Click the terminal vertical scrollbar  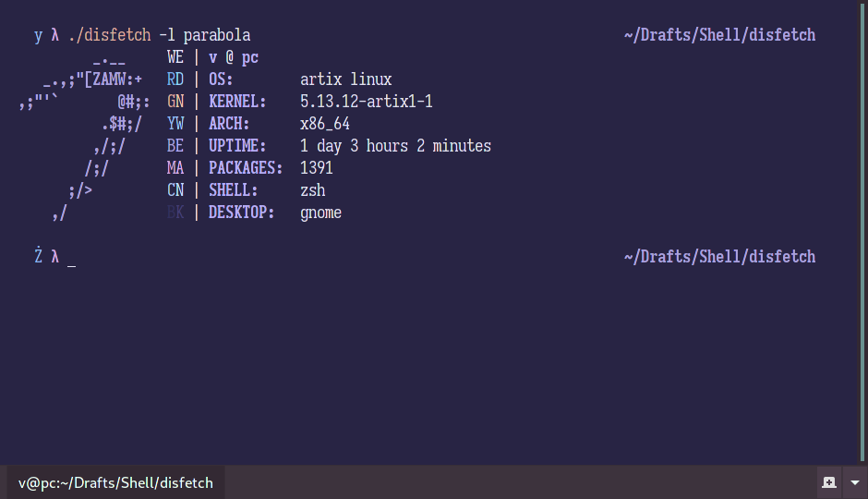coord(862,231)
